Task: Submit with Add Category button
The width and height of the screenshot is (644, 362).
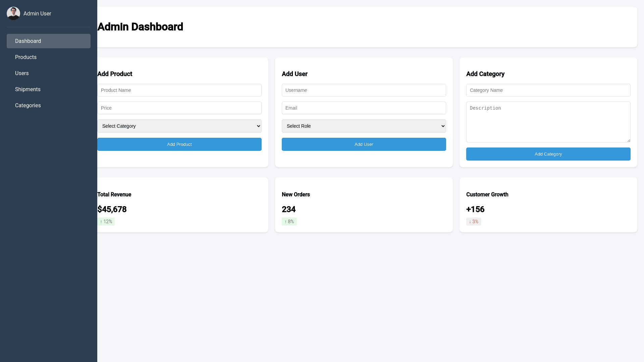Action: coord(548,154)
